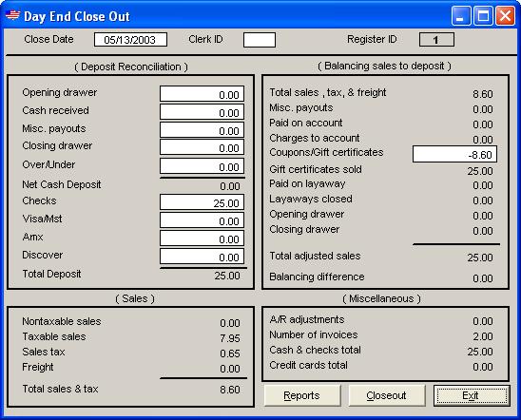
Task: Focus the Clerk ID input box
Action: point(260,40)
